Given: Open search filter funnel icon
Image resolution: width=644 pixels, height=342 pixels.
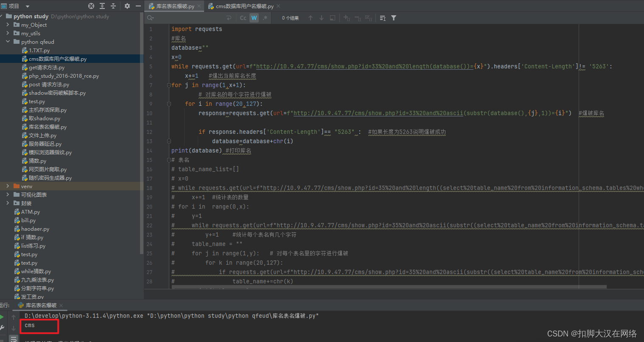Looking at the screenshot, I should coord(394,18).
